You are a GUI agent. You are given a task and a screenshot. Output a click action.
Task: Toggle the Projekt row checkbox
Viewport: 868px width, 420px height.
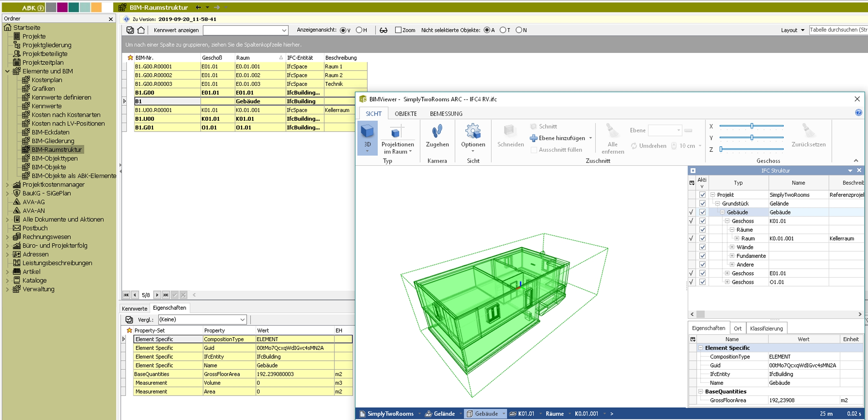tap(702, 195)
